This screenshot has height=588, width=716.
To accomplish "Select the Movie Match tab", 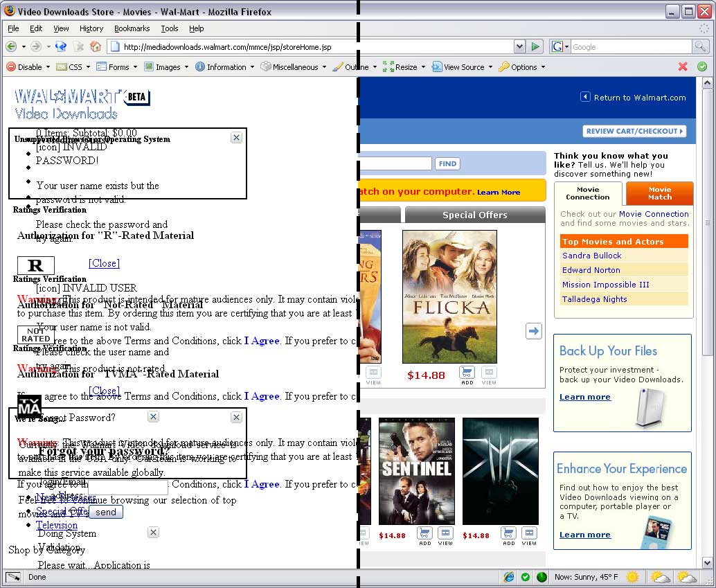I will point(660,193).
